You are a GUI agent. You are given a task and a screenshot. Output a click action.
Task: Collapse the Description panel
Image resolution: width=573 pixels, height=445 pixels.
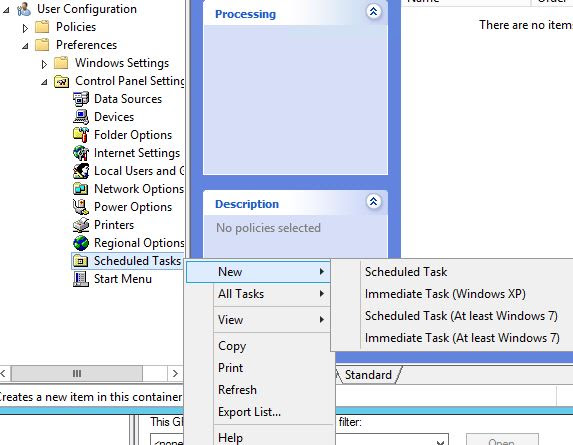[x=373, y=201]
